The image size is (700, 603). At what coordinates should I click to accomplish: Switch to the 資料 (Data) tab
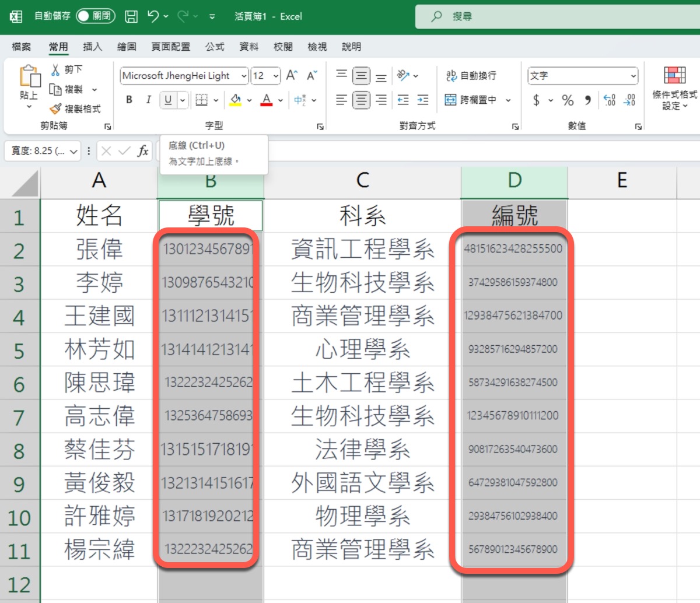pyautogui.click(x=249, y=47)
